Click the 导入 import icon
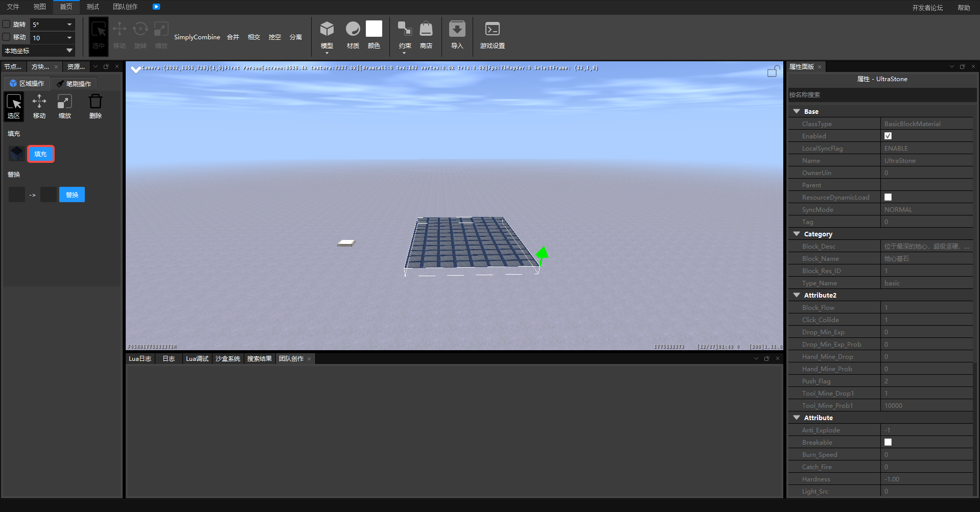The height and width of the screenshot is (512, 980). point(457,29)
